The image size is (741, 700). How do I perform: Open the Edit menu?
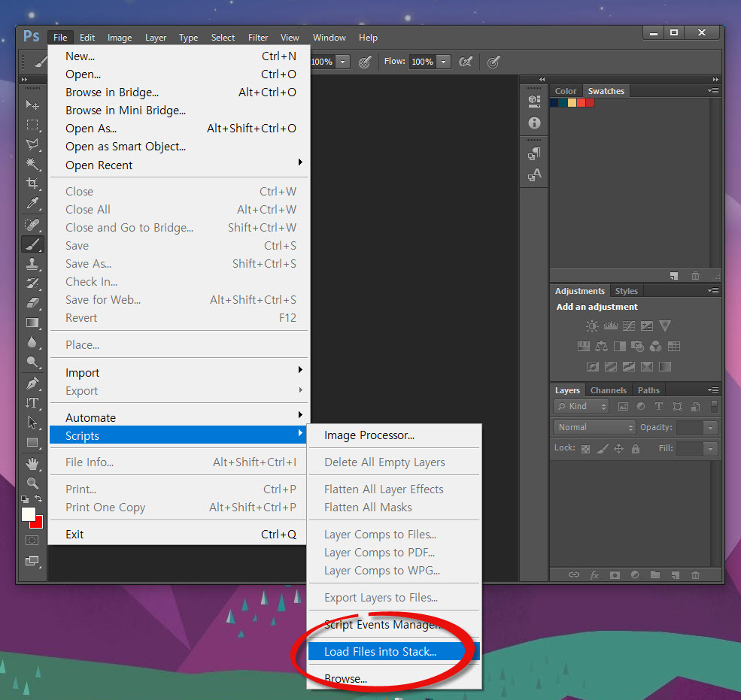coord(87,38)
